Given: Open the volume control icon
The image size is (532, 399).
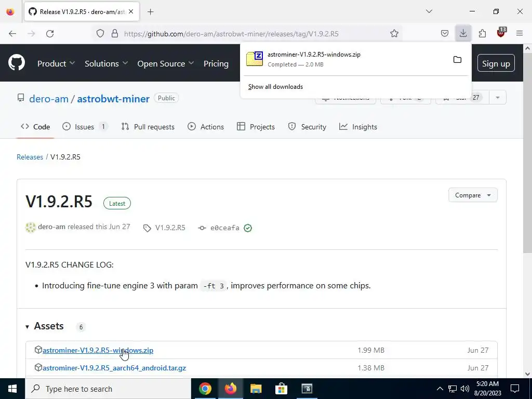Looking at the screenshot, I should 465,389.
